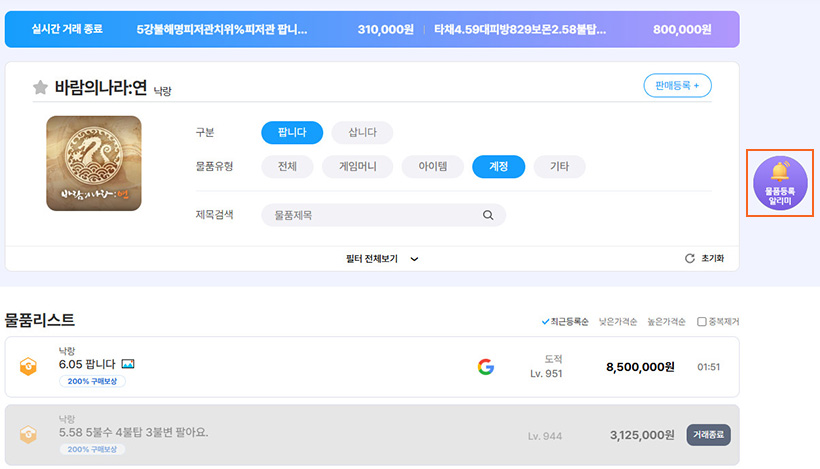This screenshot has height=469, width=820.
Task: Click the 판매등록 + button
Action: click(677, 85)
